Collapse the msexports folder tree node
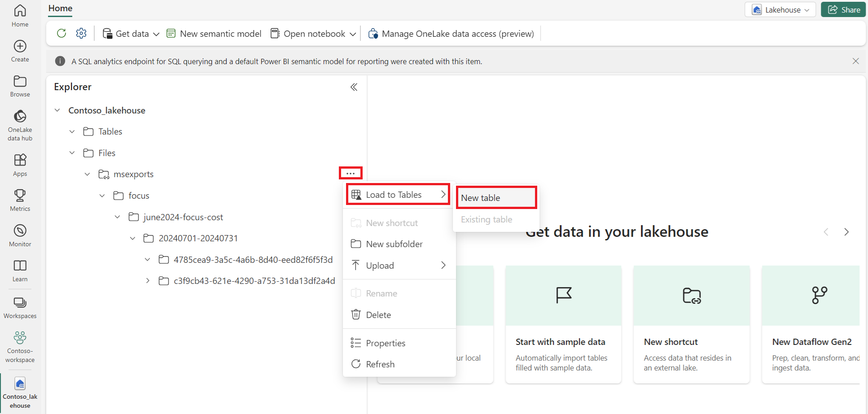Screen dimensions: 868x414 point(88,174)
